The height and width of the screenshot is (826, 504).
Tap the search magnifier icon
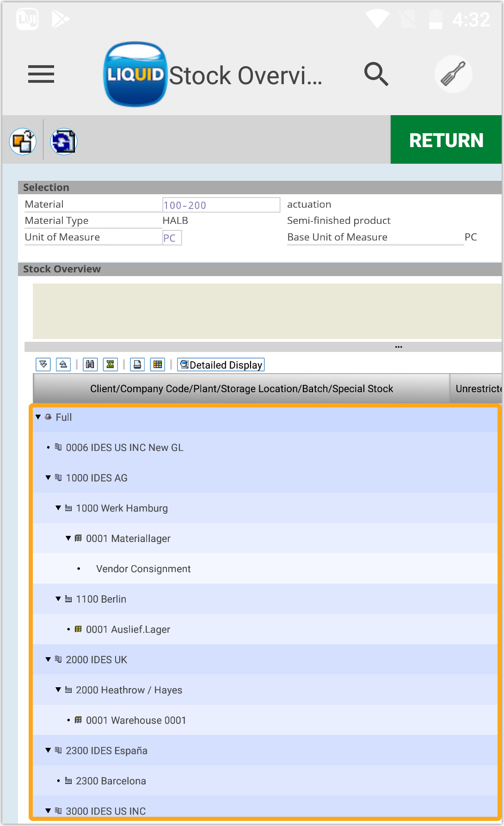(x=376, y=74)
